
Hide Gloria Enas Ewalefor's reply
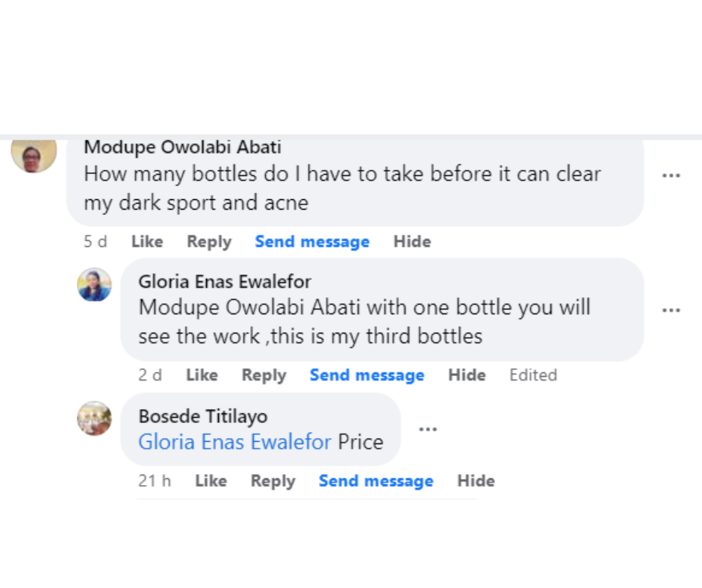pyautogui.click(x=467, y=375)
